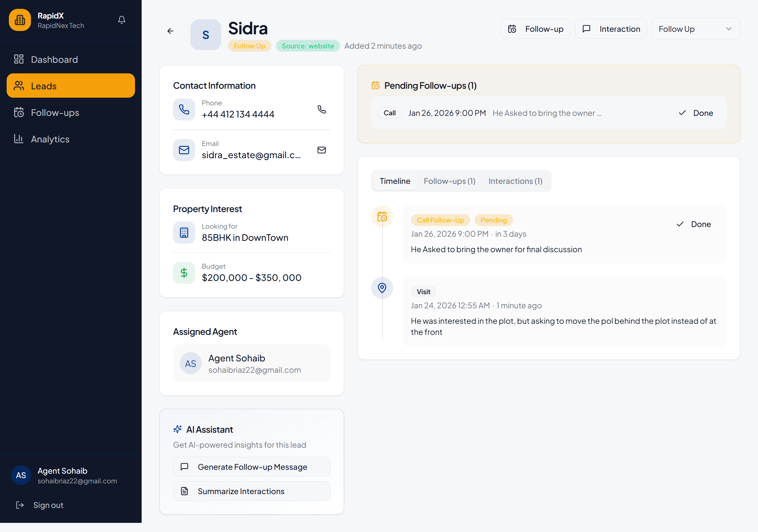Click Summarize Interactions button
Viewport: 758px width, 532px height.
pos(251,491)
